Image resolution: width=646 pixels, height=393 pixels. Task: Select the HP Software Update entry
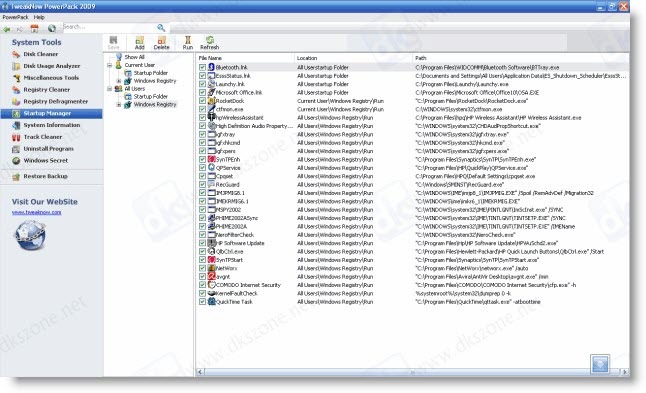[240, 243]
